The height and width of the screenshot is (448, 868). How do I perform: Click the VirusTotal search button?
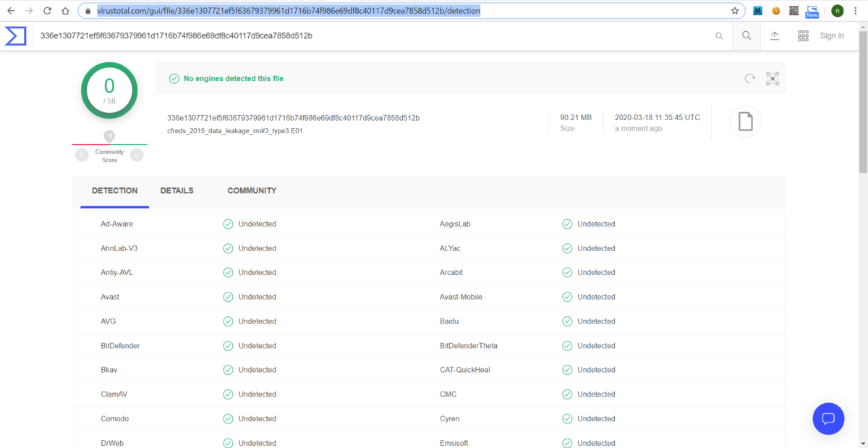coord(746,35)
